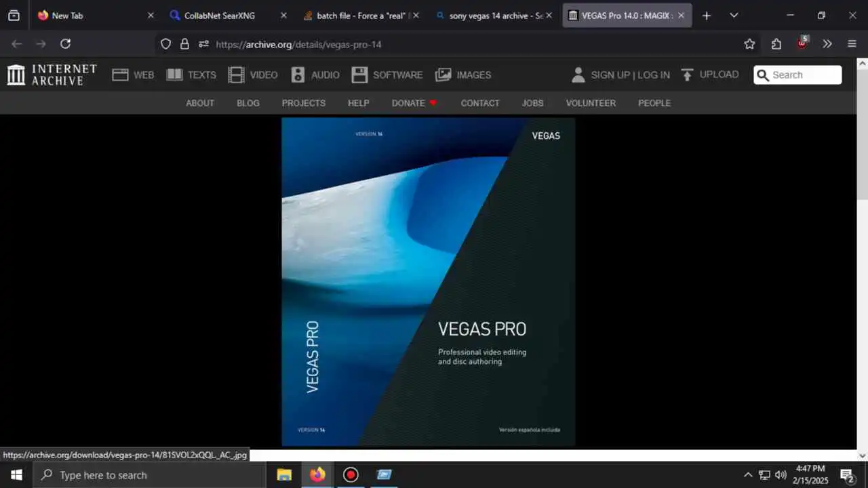Open the IMAGES media section

(463, 75)
